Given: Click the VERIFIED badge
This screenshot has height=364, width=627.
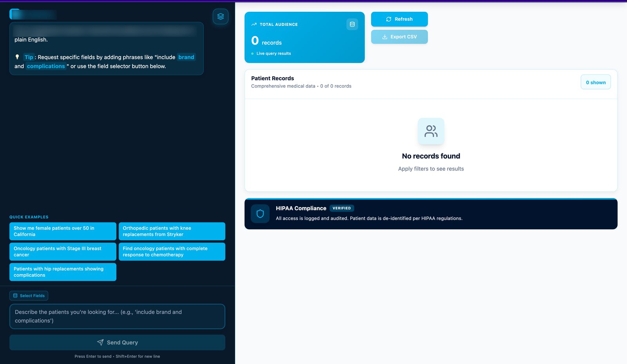Looking at the screenshot, I should [342, 208].
